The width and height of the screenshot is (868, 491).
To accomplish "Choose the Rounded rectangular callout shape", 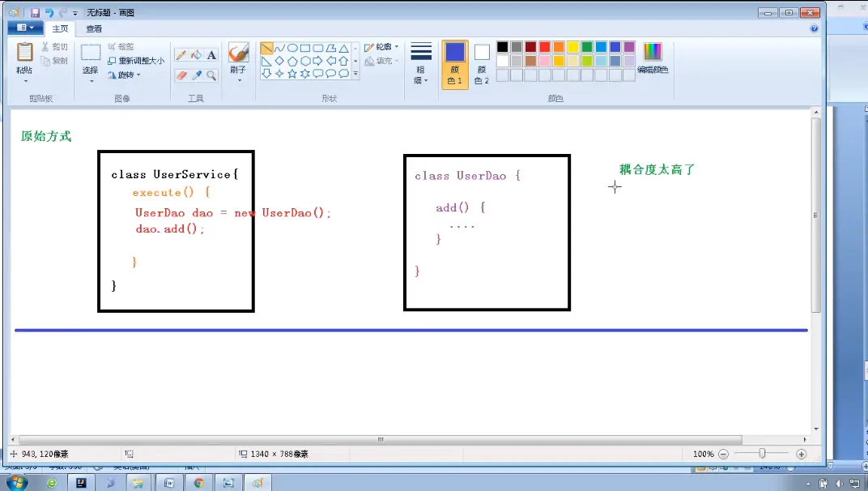I will click(317, 73).
